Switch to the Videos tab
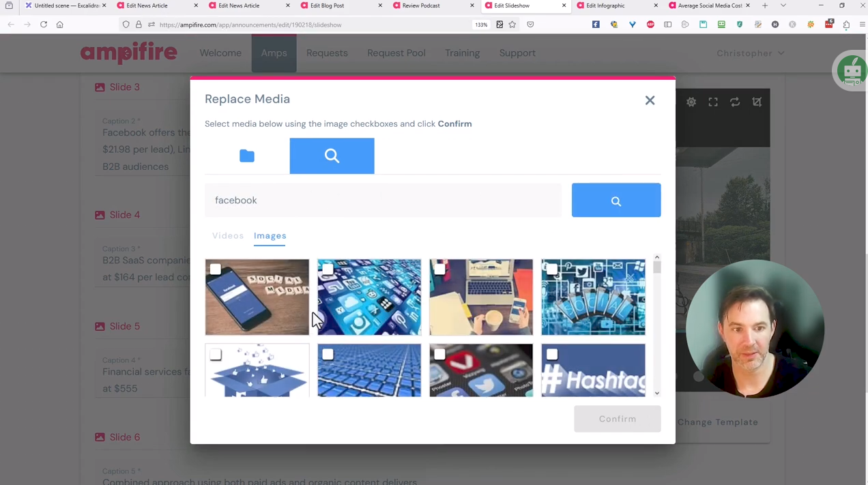 point(228,236)
